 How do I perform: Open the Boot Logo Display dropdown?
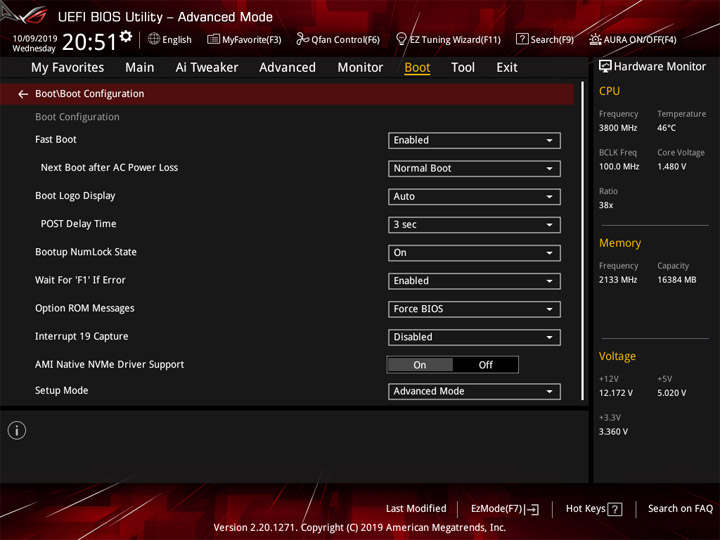click(x=474, y=197)
